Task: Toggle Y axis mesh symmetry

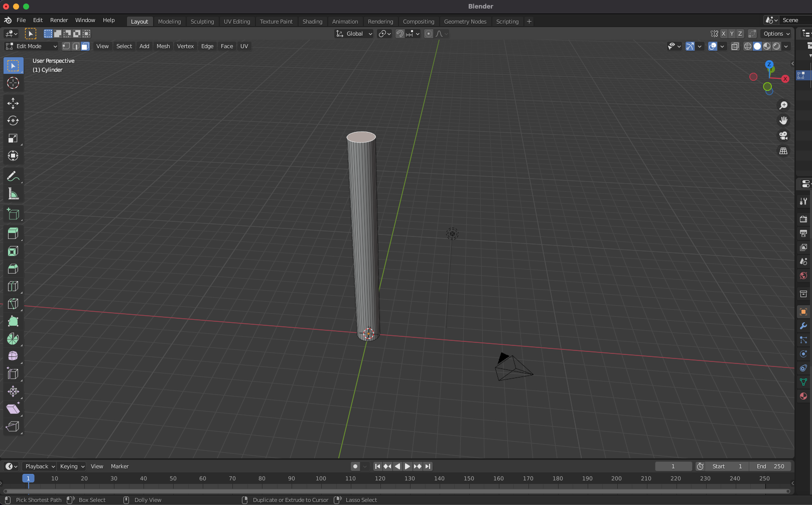Action: [x=732, y=34]
